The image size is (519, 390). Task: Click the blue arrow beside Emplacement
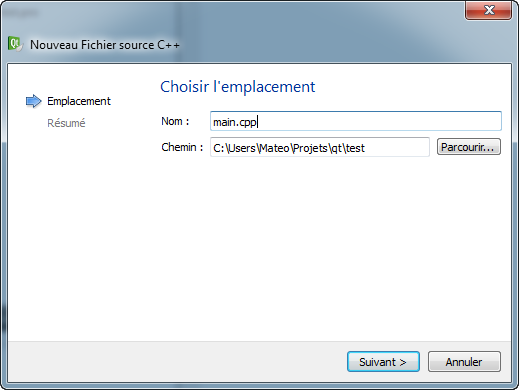coord(33,101)
